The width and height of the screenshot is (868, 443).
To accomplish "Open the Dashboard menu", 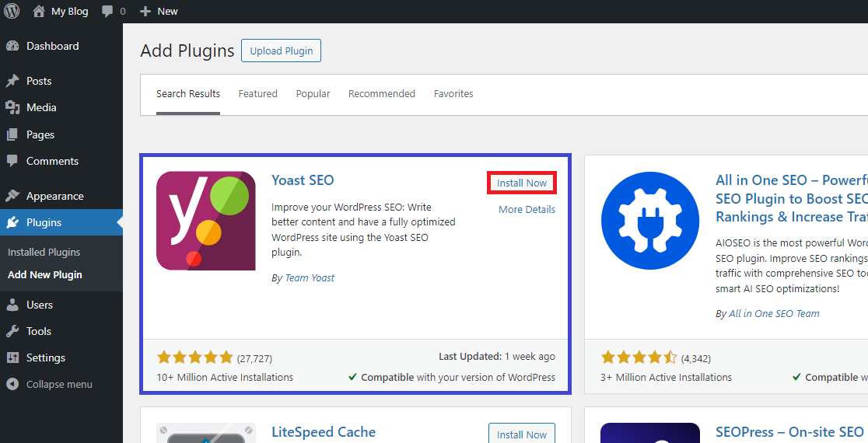I will tap(53, 47).
